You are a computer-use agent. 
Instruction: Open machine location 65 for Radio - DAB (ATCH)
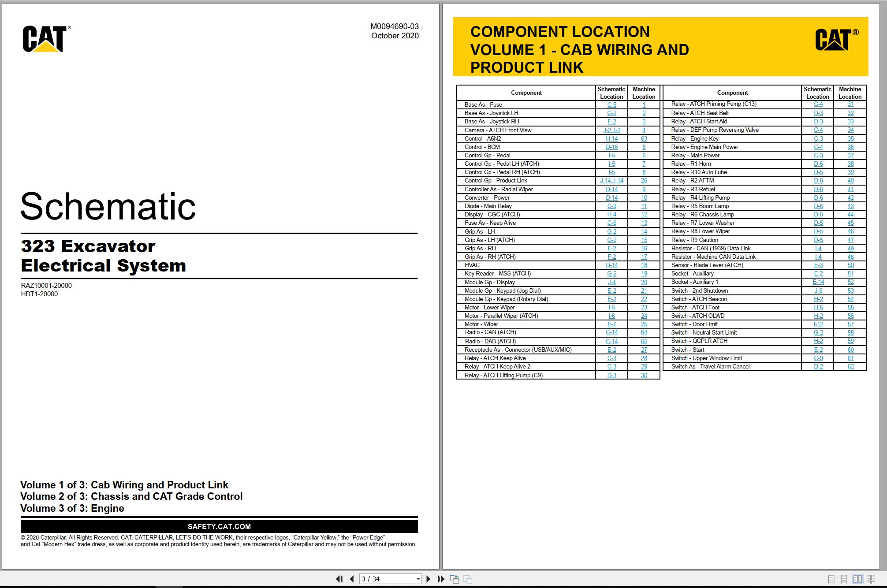click(644, 341)
